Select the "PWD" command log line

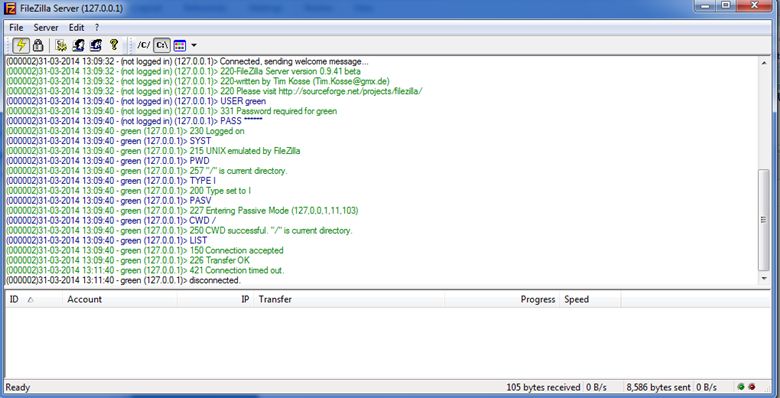click(x=108, y=161)
